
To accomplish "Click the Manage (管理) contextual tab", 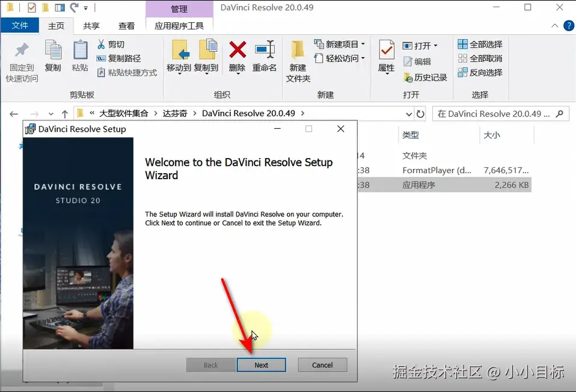I will [179, 9].
